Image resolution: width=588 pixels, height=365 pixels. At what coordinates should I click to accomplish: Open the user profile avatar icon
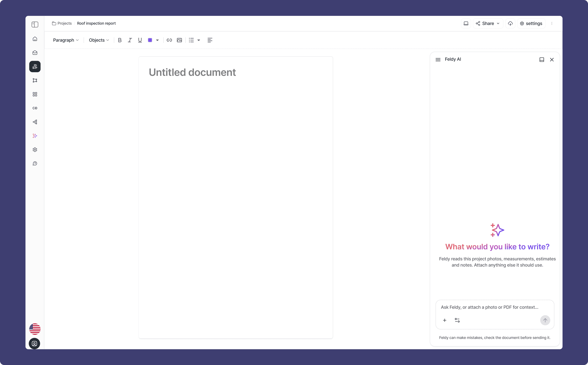pos(34,343)
